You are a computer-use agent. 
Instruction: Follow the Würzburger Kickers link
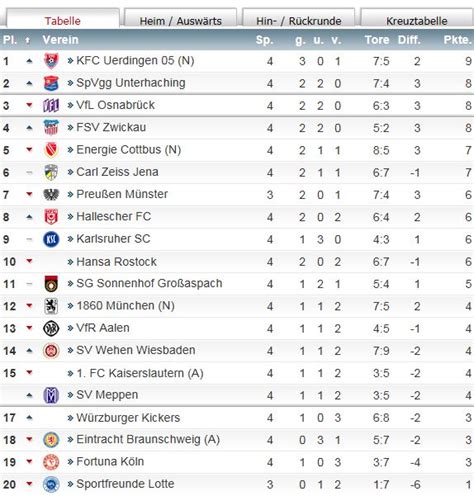point(128,418)
